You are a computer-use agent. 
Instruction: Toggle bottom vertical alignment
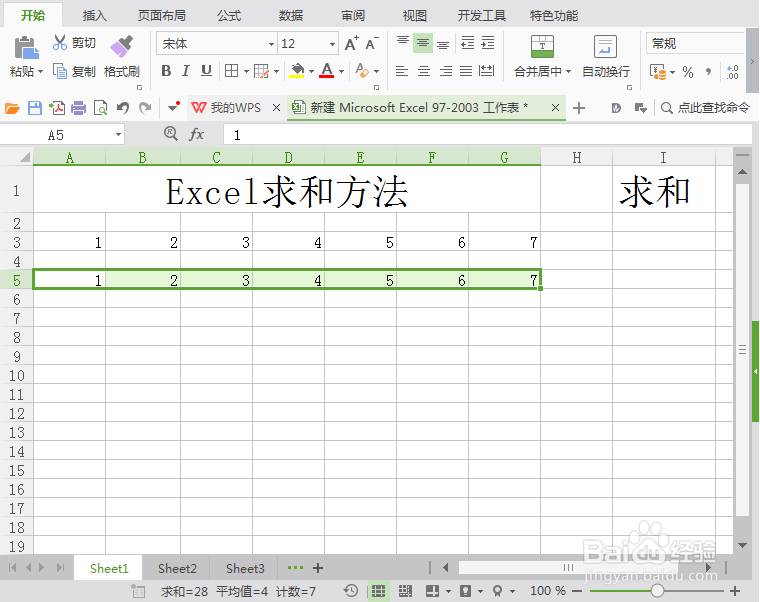point(443,45)
